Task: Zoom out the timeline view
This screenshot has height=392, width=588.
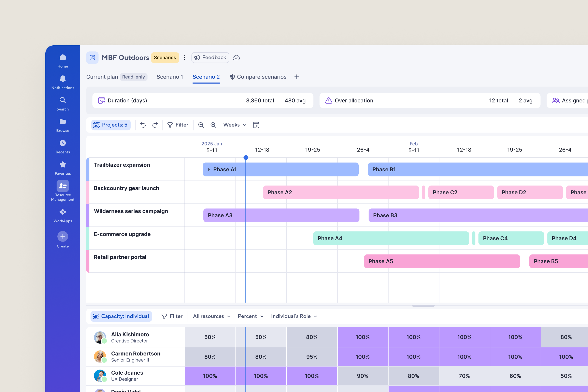Action: point(201,125)
